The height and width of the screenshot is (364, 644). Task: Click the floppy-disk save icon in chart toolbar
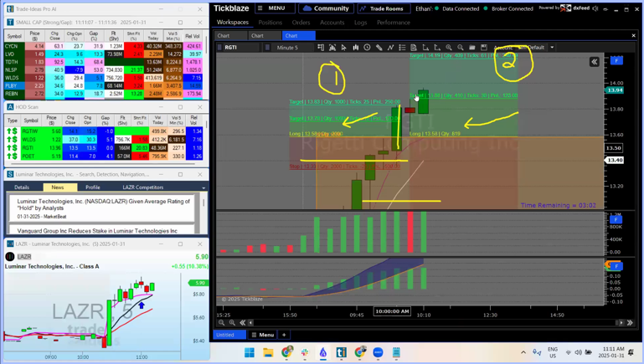click(x=484, y=48)
